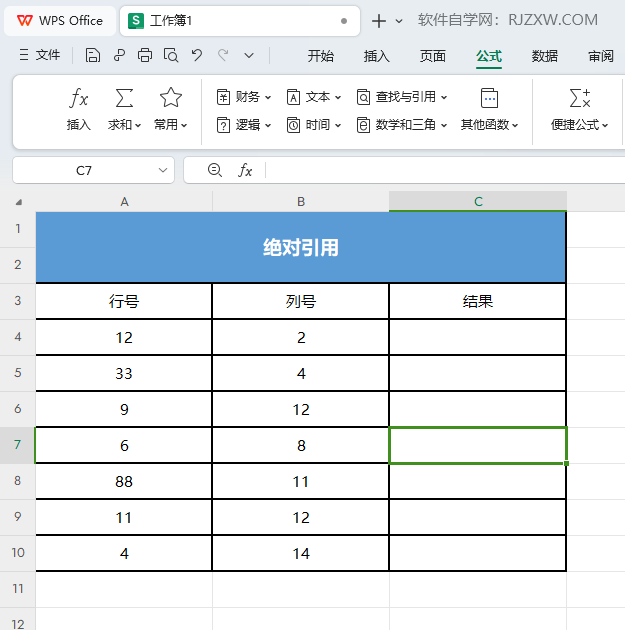Click the fx 插入 function button
The image size is (625, 630).
(x=79, y=109)
